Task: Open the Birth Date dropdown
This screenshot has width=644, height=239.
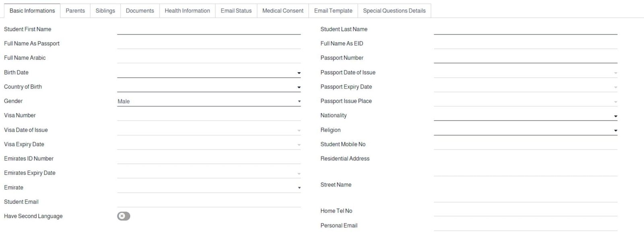Action: coord(208,73)
